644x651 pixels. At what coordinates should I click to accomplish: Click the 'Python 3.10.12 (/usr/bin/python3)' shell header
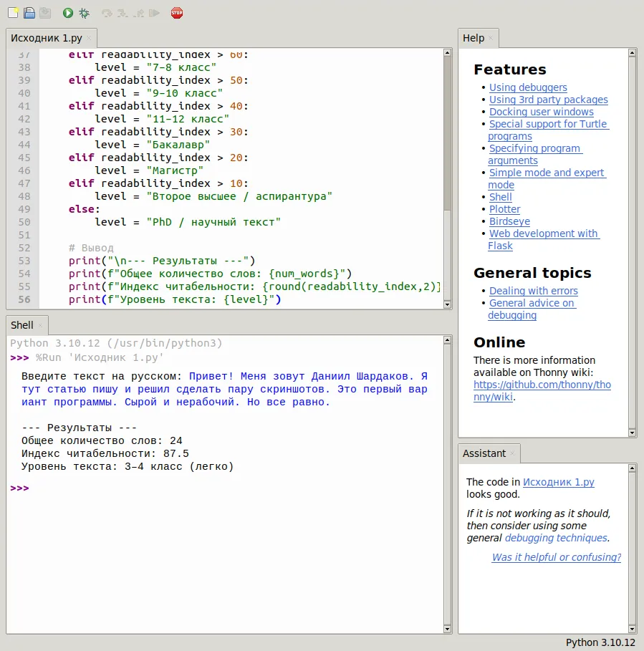click(116, 343)
